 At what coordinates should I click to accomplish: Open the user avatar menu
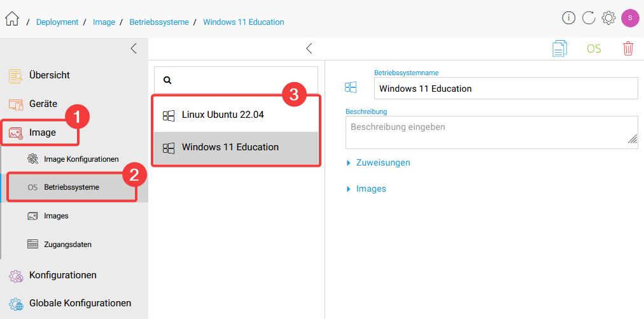coord(629,18)
